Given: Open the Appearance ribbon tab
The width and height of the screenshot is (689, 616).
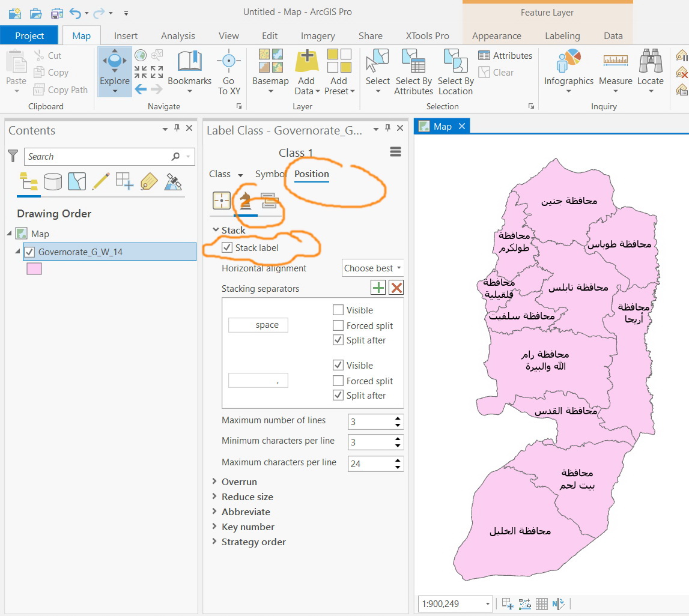Looking at the screenshot, I should (497, 36).
